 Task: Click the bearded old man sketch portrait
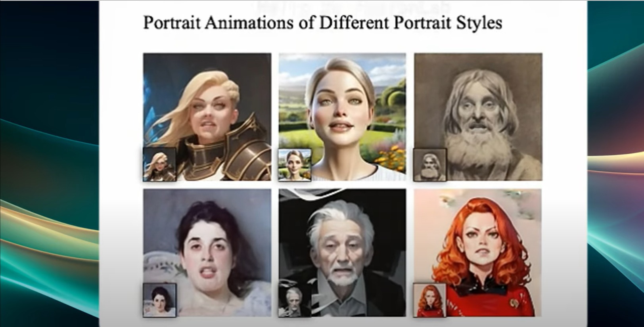[478, 117]
